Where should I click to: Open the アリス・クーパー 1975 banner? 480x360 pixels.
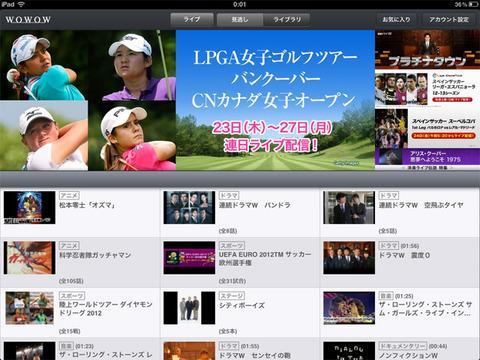tap(427, 157)
